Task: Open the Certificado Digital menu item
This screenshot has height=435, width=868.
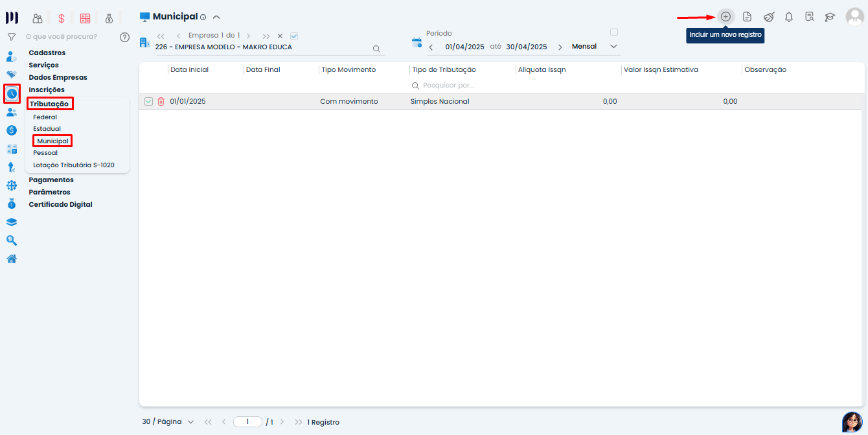Action: 60,204
